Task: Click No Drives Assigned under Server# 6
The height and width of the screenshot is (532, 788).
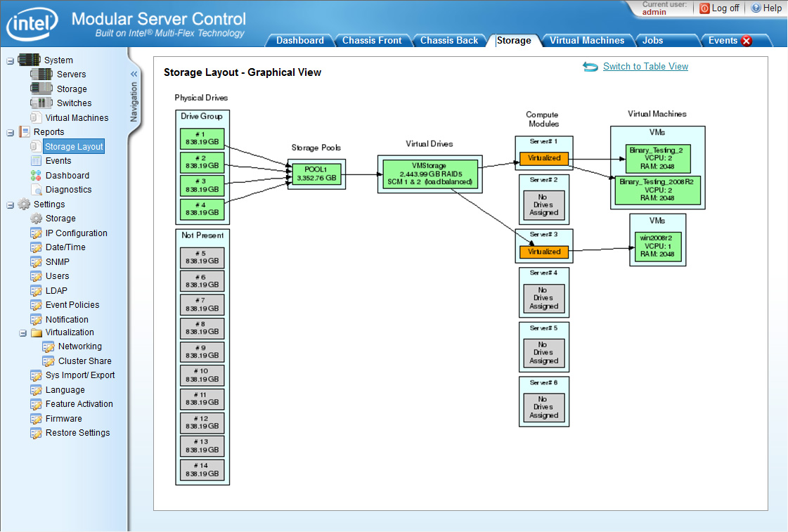Action: click(544, 408)
